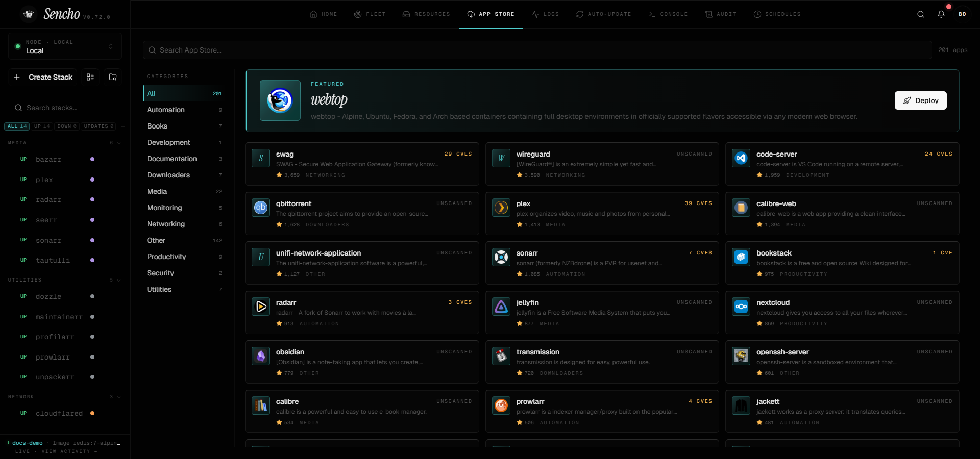Filter stacks by ALL 14
The height and width of the screenshot is (459, 980).
coord(17,126)
